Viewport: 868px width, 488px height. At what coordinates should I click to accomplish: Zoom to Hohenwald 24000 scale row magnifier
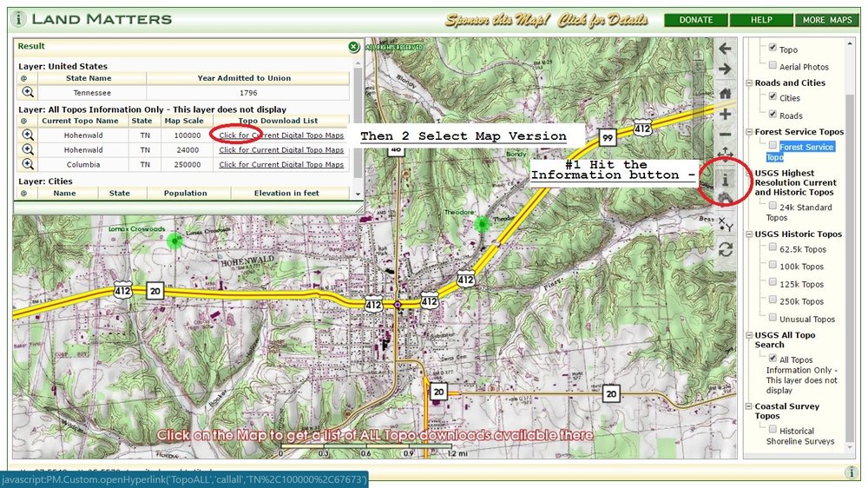(28, 149)
